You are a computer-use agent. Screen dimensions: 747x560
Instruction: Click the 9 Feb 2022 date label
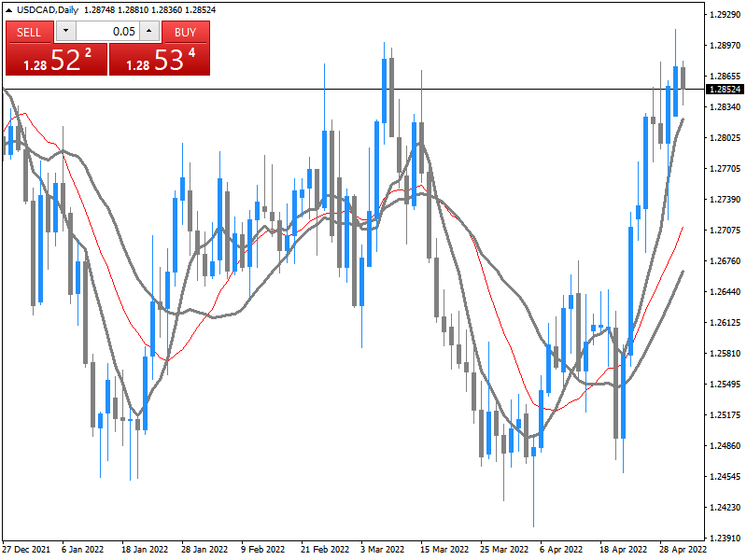263,550
